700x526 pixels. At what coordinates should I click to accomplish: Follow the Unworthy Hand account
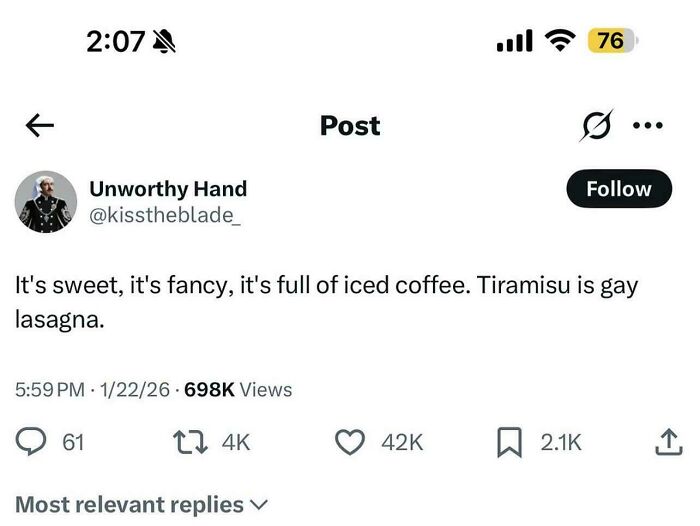pos(618,189)
